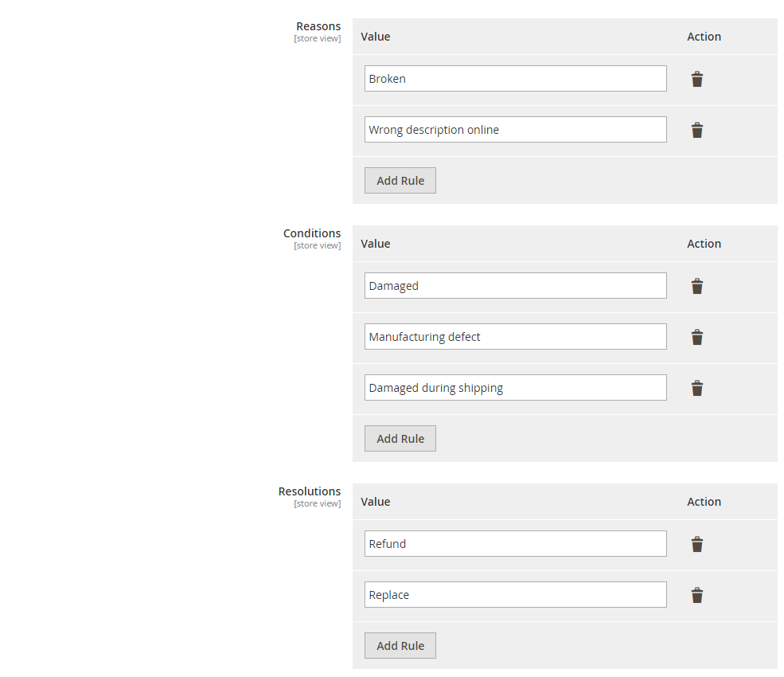The width and height of the screenshot is (784, 677).
Task: Click the "Conditions" field label
Action: pyautogui.click(x=311, y=234)
